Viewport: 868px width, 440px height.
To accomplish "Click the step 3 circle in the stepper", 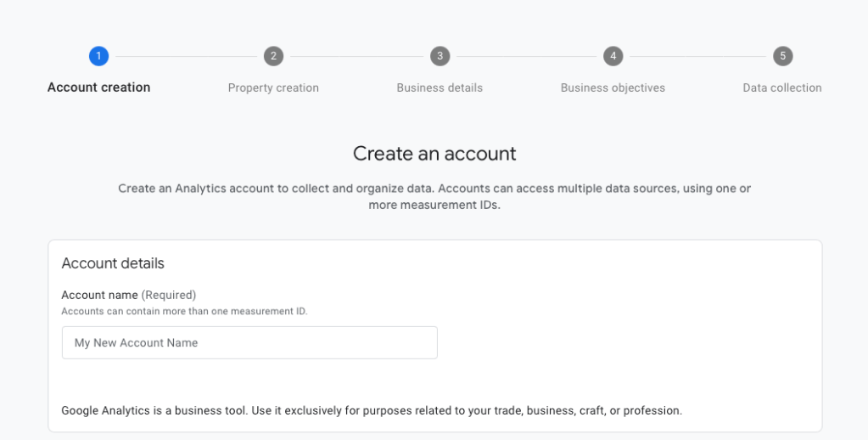I will point(440,56).
